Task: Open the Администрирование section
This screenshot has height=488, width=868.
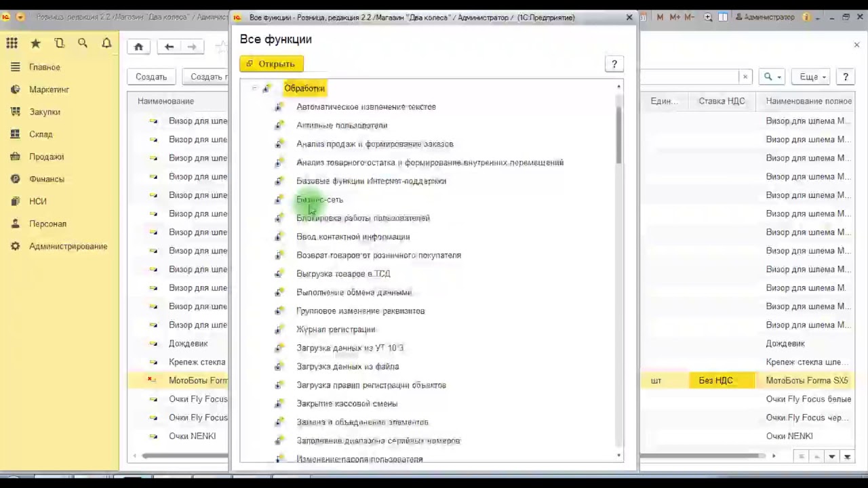Action: (x=68, y=246)
